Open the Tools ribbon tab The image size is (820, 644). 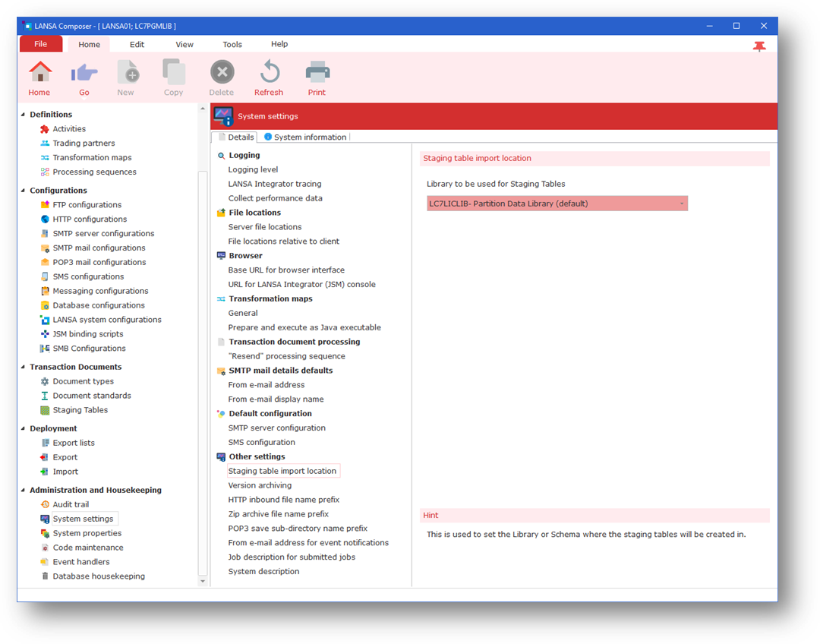coord(232,45)
